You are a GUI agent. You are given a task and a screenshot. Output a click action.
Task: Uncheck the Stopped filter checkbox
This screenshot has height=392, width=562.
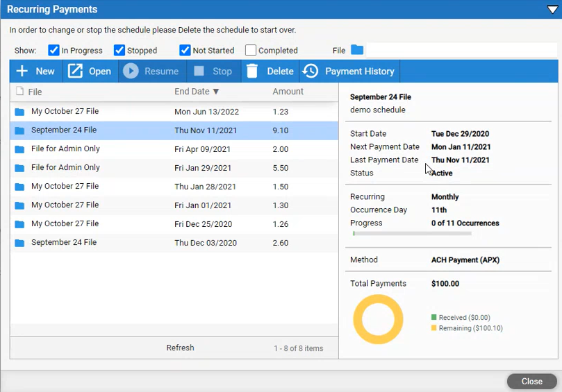click(119, 50)
